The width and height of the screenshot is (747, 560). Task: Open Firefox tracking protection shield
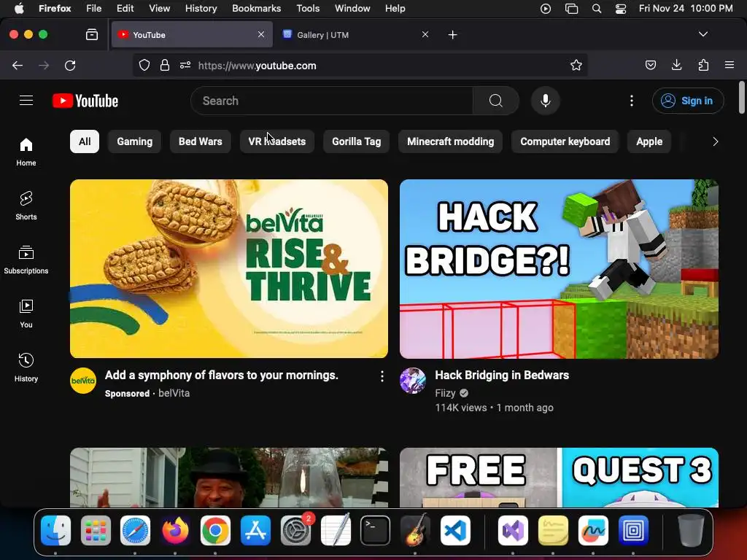[x=144, y=65]
